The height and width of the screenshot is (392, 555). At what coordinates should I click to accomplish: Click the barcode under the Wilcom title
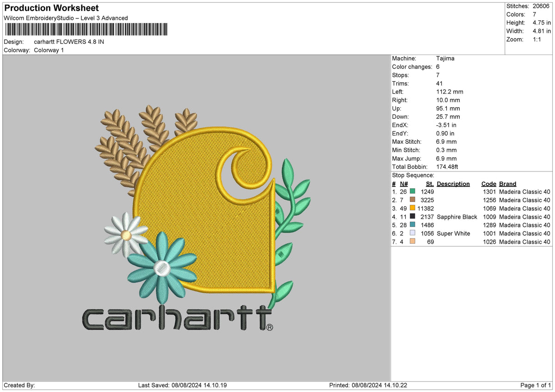click(x=86, y=30)
